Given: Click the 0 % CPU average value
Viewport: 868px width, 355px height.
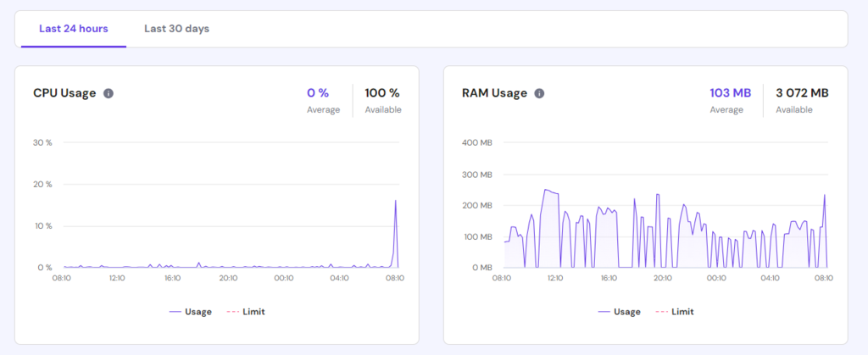Looking at the screenshot, I should pos(317,93).
